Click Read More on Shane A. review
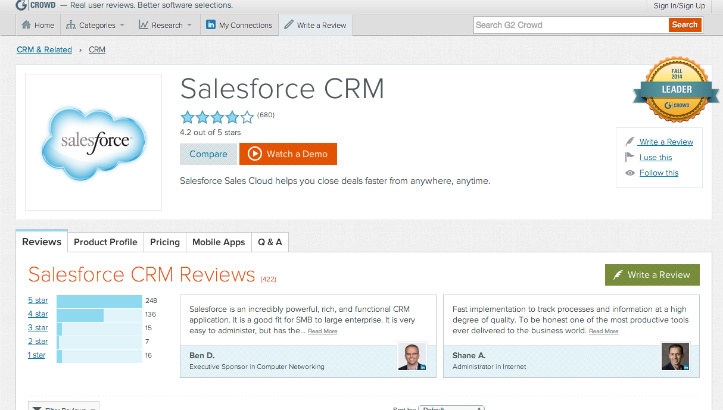The width and height of the screenshot is (723, 410). pyautogui.click(x=603, y=331)
